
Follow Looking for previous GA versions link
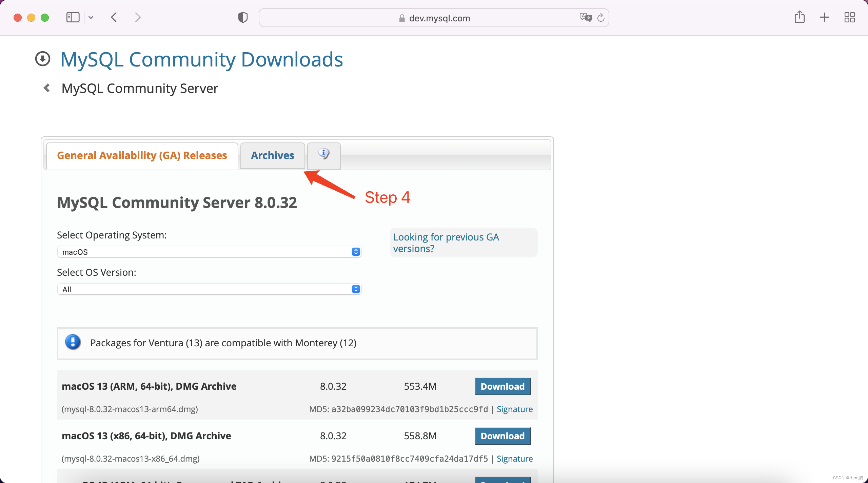click(446, 243)
